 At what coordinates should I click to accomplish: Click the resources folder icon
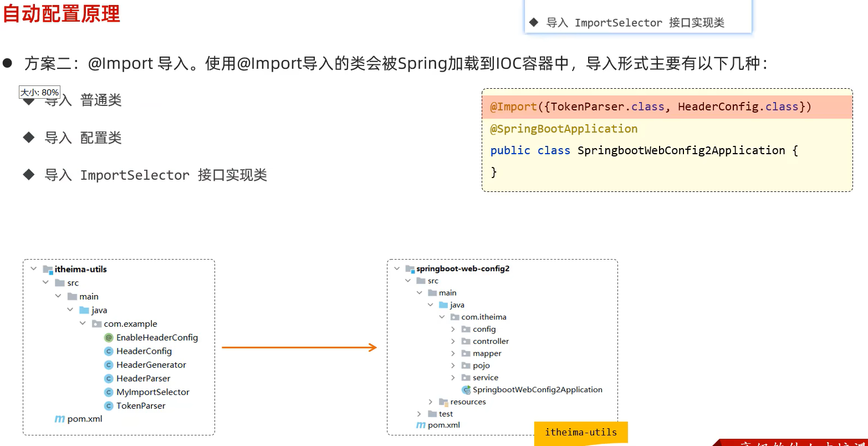[443, 402]
